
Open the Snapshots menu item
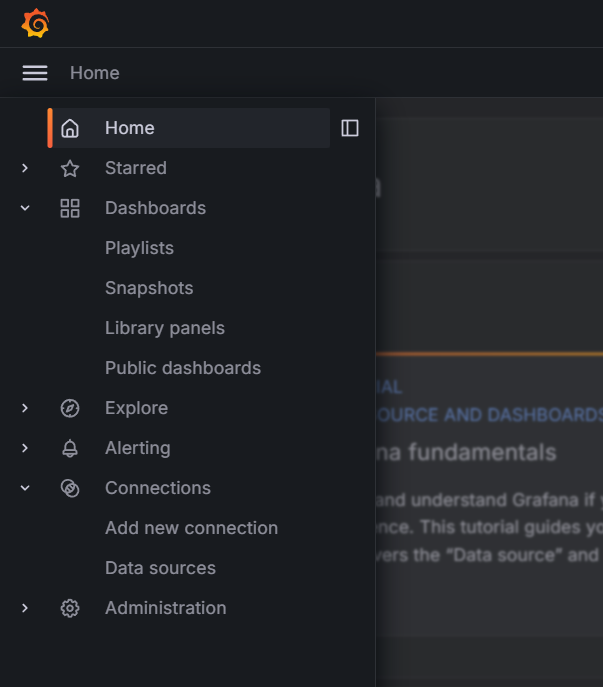click(149, 288)
